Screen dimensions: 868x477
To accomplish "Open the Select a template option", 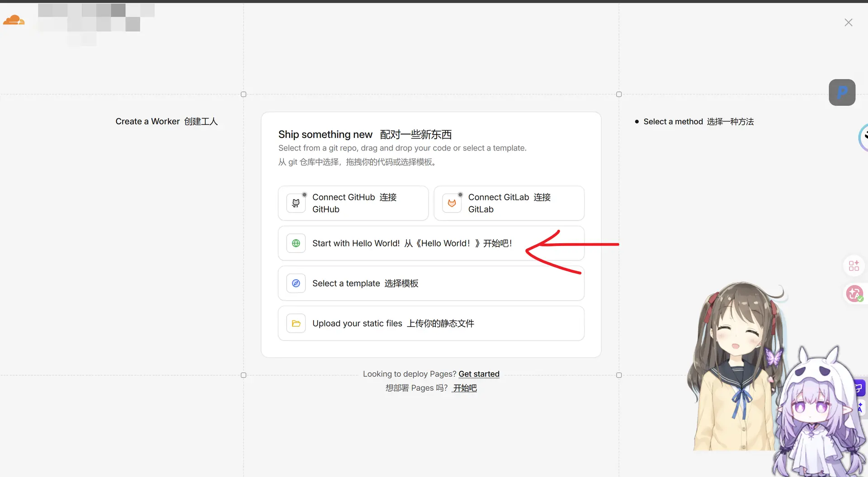I will tap(431, 283).
